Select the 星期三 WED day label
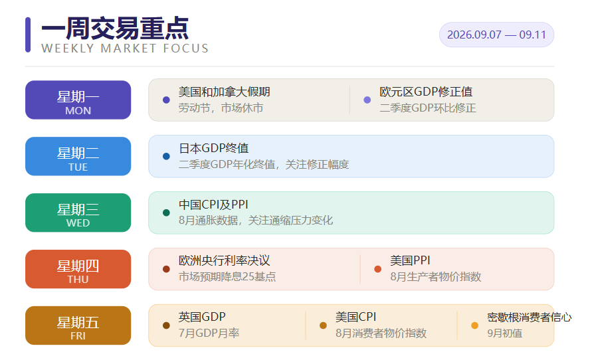This screenshot has width=596, height=364. pyautogui.click(x=78, y=213)
